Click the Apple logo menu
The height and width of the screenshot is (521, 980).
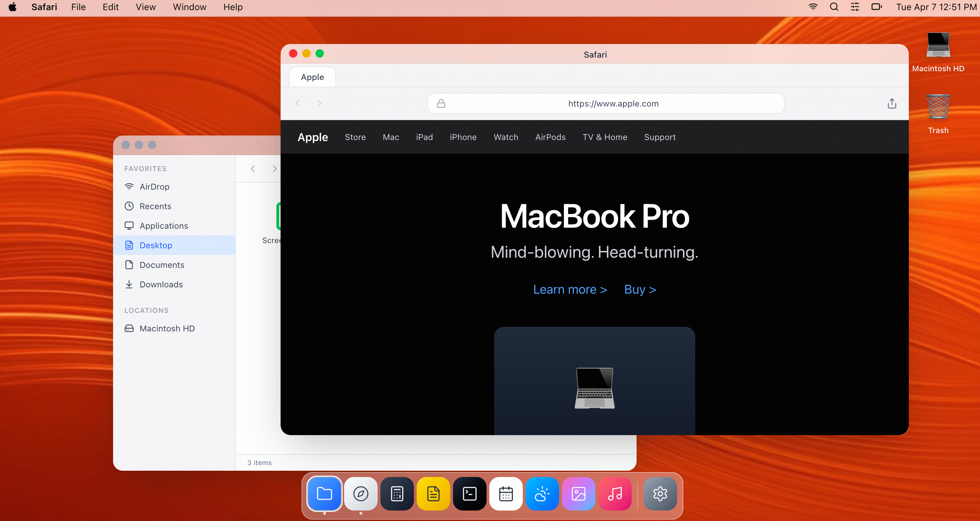13,7
